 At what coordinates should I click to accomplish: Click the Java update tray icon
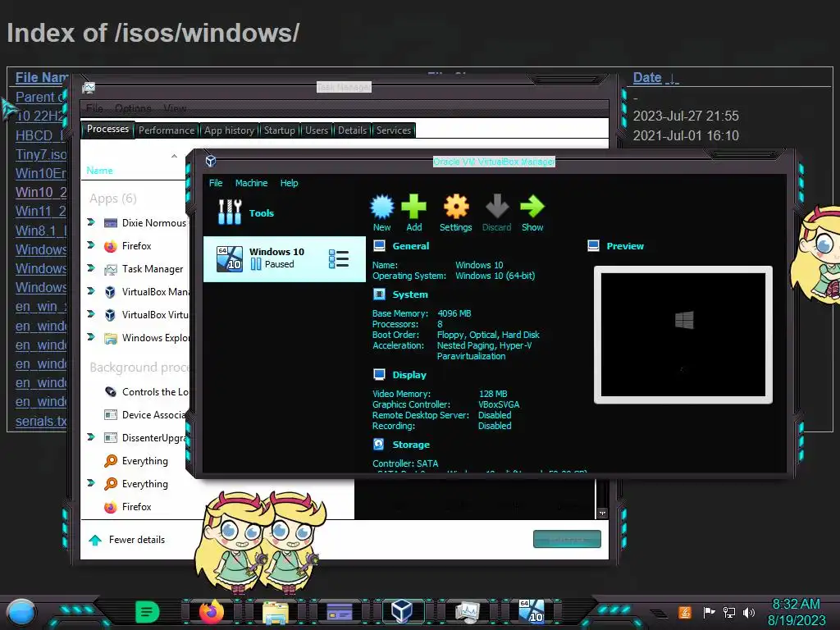684,612
